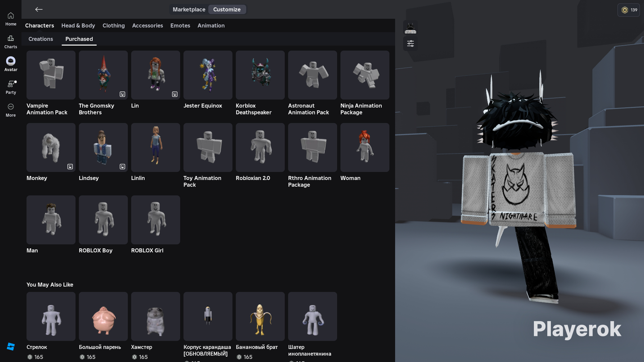The image size is (644, 362).
Task: Open the Head & Body tab
Action: [x=78, y=25]
